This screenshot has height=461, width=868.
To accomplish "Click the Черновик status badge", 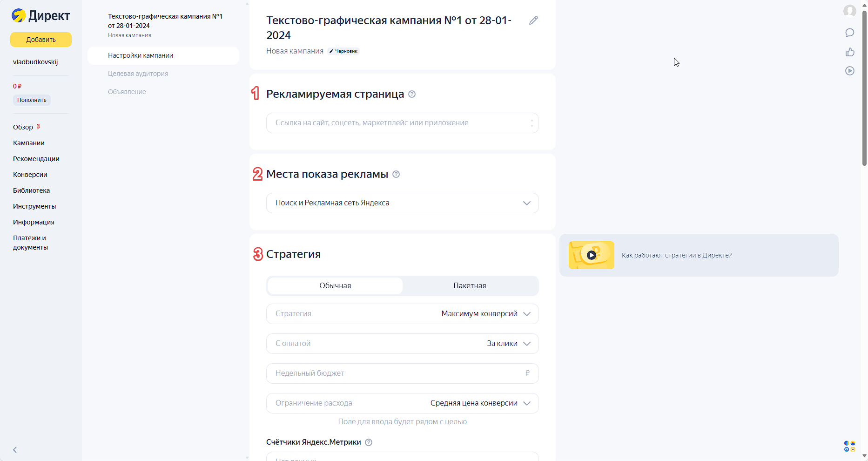I will 343,51.
